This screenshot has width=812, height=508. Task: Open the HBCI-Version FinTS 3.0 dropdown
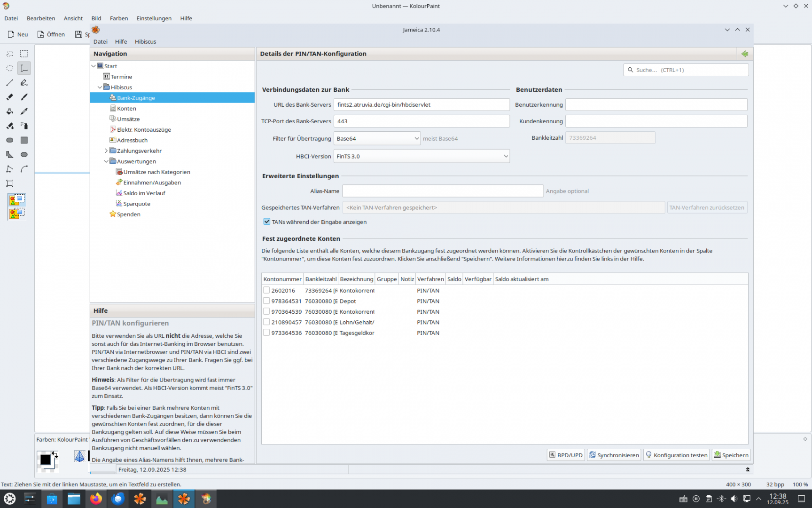click(x=422, y=156)
